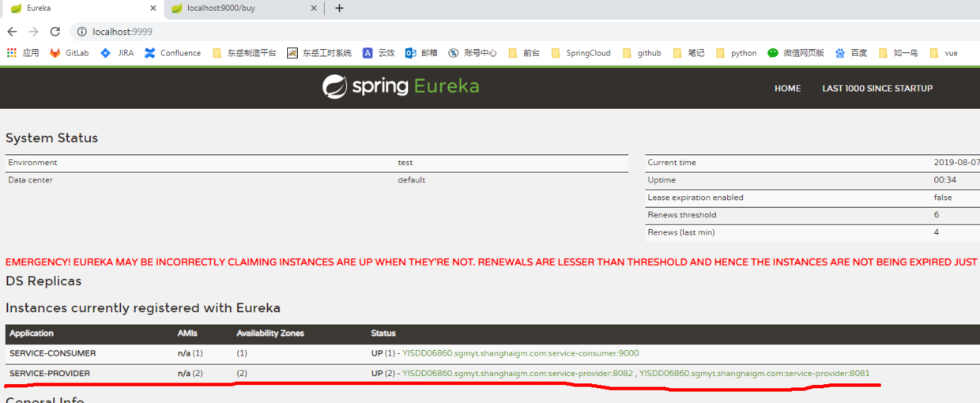The width and height of the screenshot is (980, 403).
Task: Click the AMIs column header
Action: [187, 333]
